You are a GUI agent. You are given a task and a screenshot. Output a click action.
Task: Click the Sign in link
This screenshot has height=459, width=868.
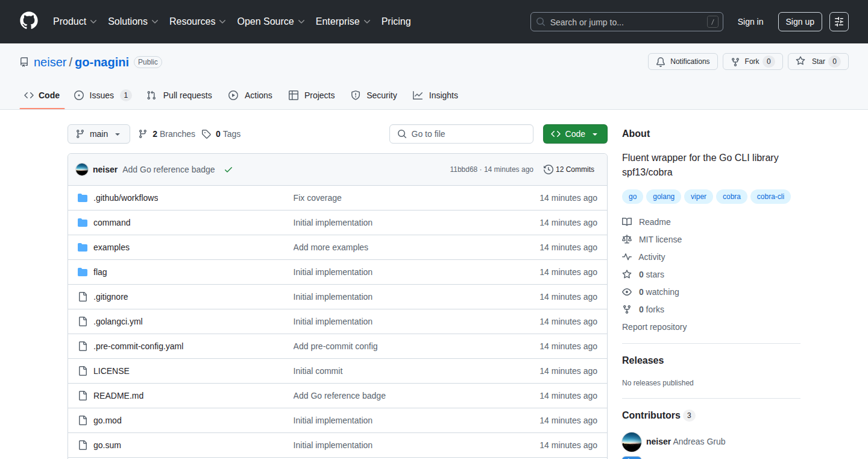[x=750, y=22]
